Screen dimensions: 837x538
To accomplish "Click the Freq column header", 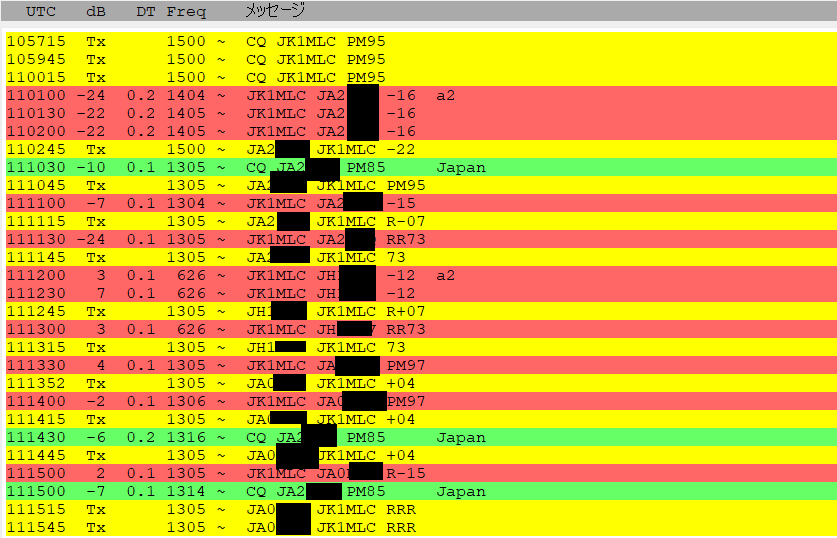I will click(186, 12).
